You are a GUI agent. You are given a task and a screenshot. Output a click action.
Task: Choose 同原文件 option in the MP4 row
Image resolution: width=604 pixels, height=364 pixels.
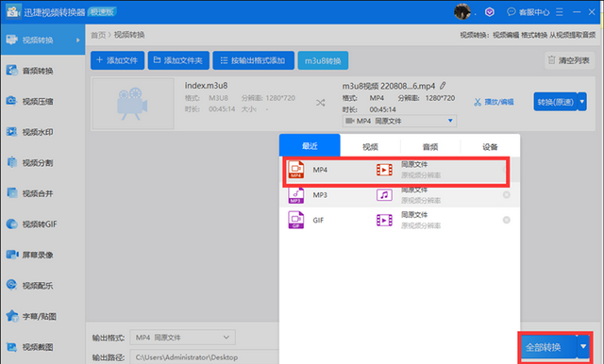point(414,164)
